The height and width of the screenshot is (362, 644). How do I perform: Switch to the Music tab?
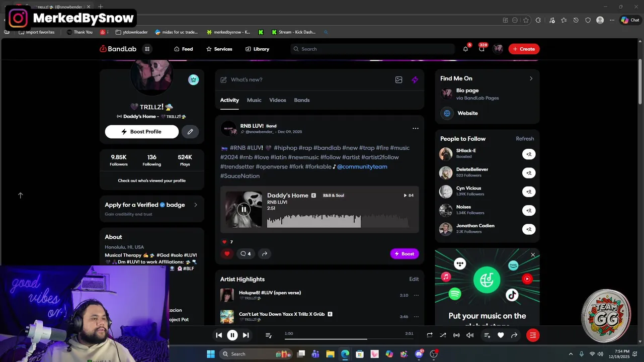254,100
